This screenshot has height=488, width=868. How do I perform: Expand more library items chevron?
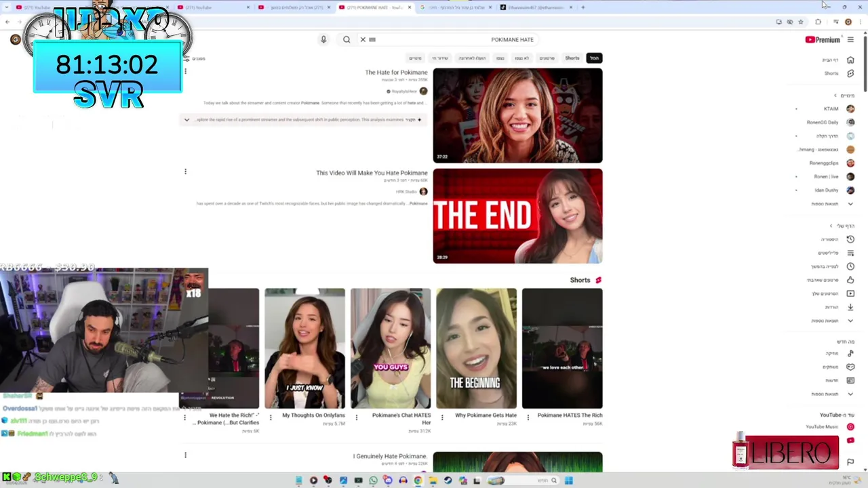pos(850,321)
